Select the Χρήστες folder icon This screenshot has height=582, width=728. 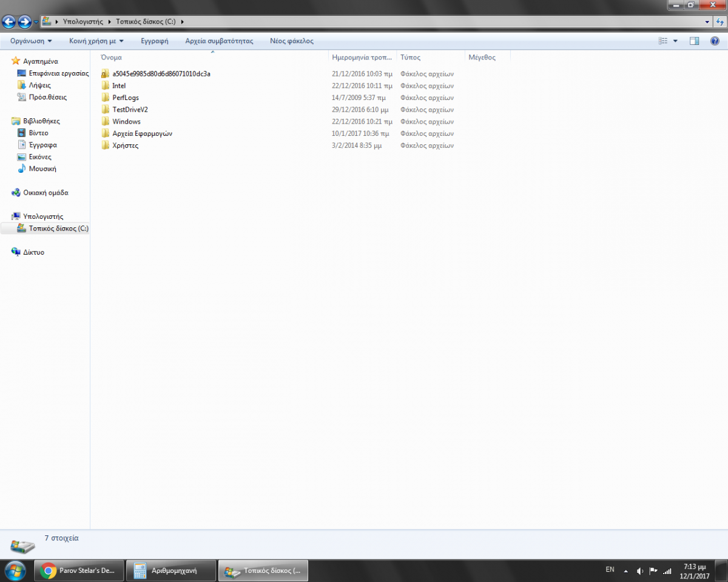coord(106,145)
